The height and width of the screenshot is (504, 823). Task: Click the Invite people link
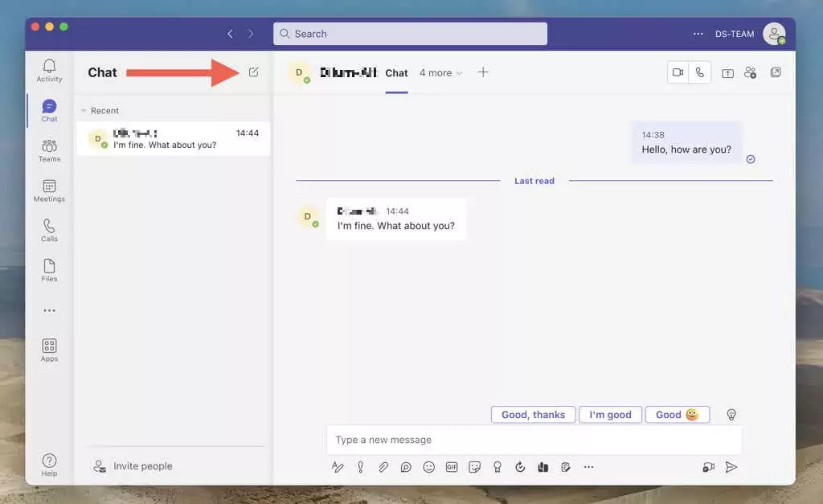coord(142,466)
